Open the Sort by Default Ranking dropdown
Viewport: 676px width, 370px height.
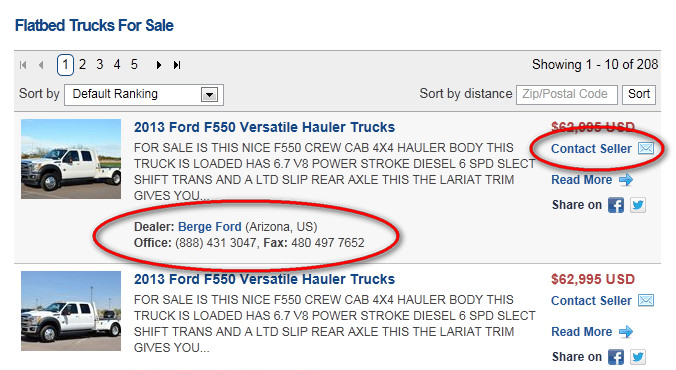pyautogui.click(x=144, y=94)
